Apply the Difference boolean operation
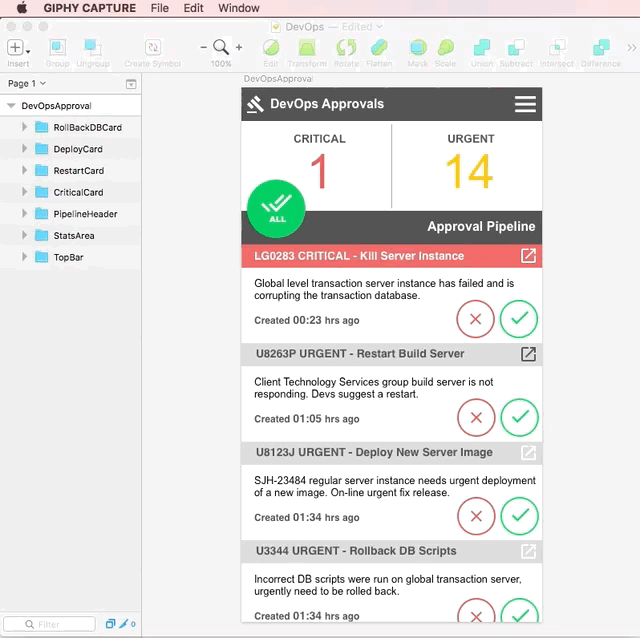 coord(601,48)
